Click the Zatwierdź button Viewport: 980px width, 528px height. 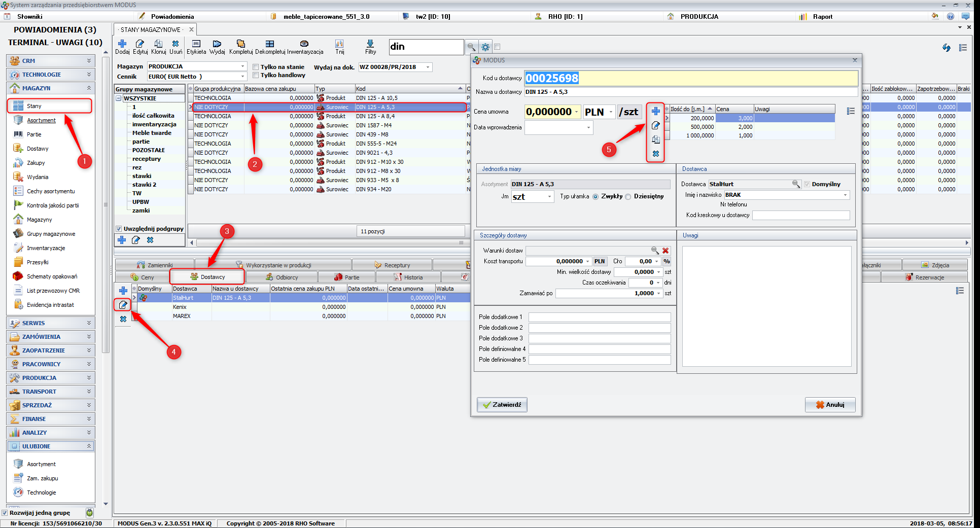(502, 405)
